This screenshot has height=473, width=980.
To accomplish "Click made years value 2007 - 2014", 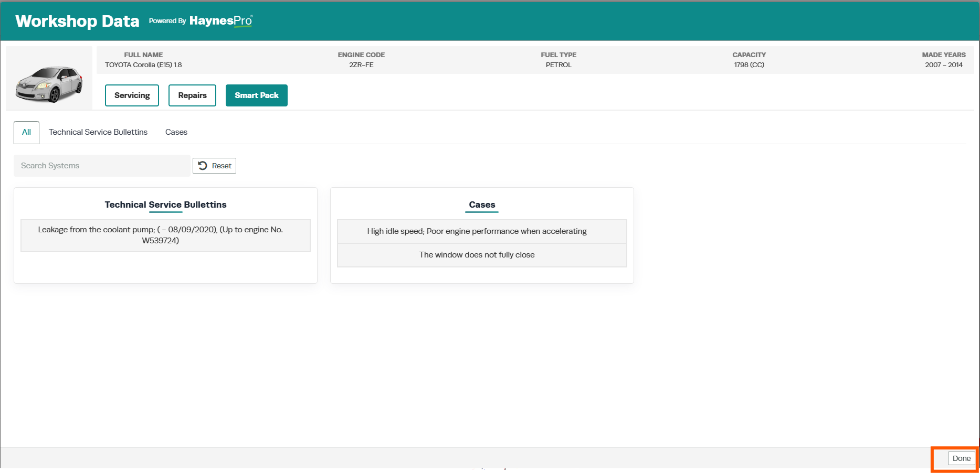I will pos(944,65).
